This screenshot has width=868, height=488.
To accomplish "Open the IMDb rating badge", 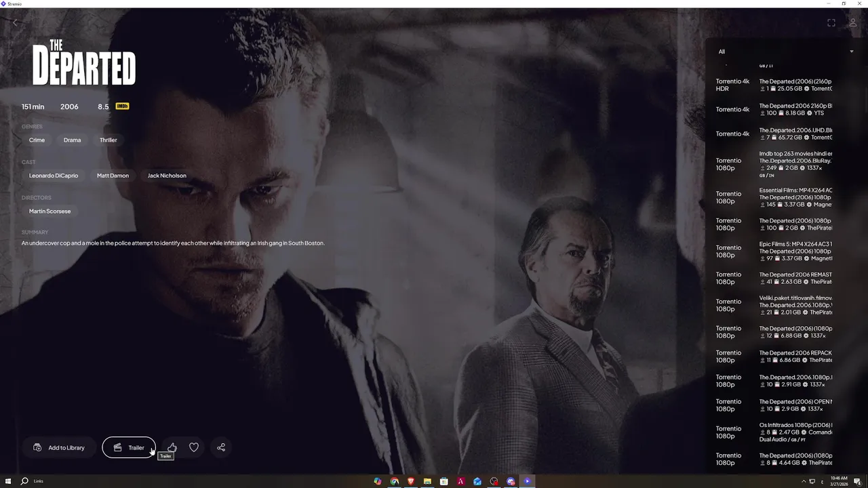I will (122, 106).
